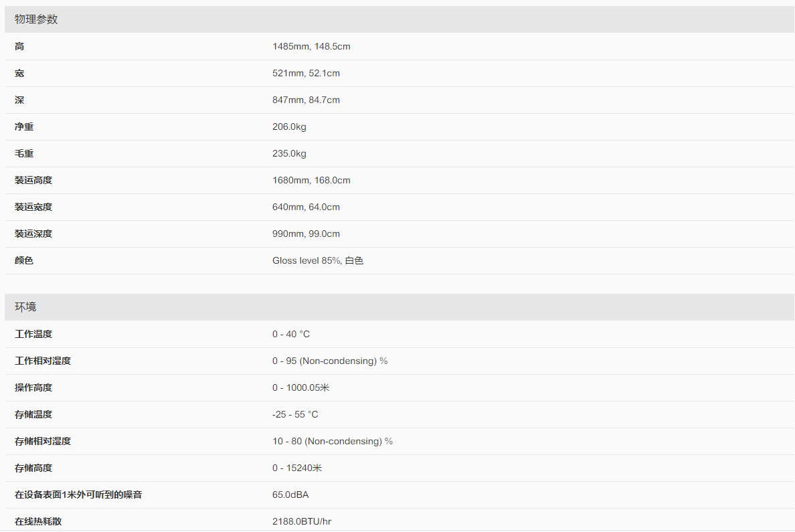The image size is (795, 532).
Task: Click the 640mm, 64.0cm shipping width value
Action: 306,207
